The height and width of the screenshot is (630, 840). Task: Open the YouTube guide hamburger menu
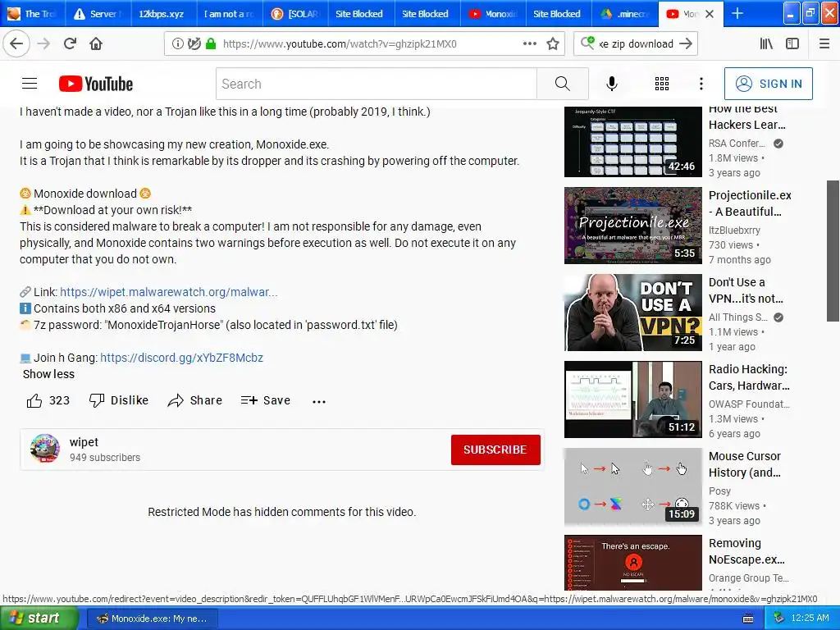pyautogui.click(x=30, y=84)
